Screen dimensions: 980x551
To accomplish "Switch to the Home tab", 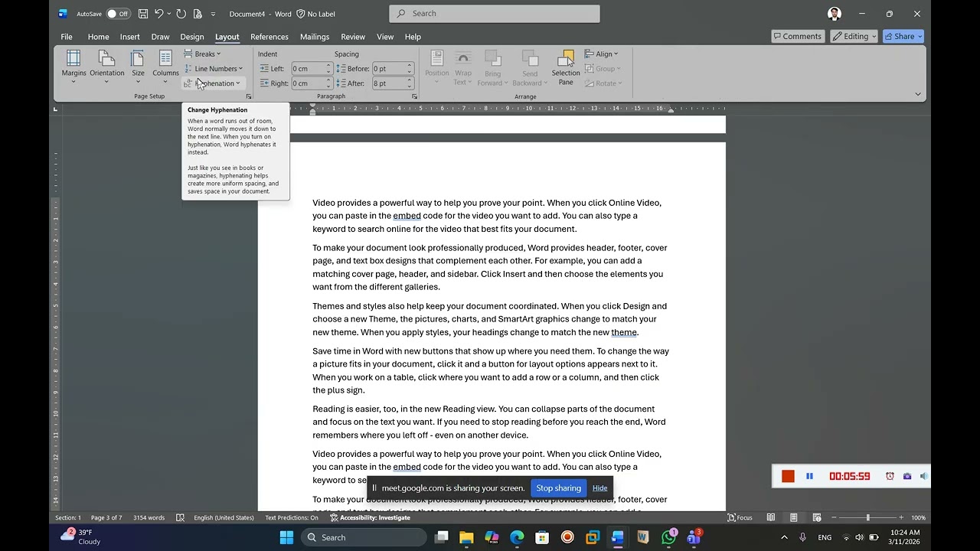I will [98, 37].
